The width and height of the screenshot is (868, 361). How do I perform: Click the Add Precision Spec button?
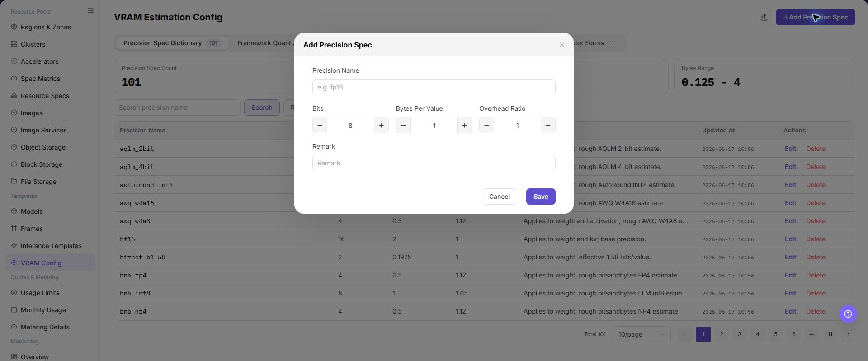pos(815,17)
